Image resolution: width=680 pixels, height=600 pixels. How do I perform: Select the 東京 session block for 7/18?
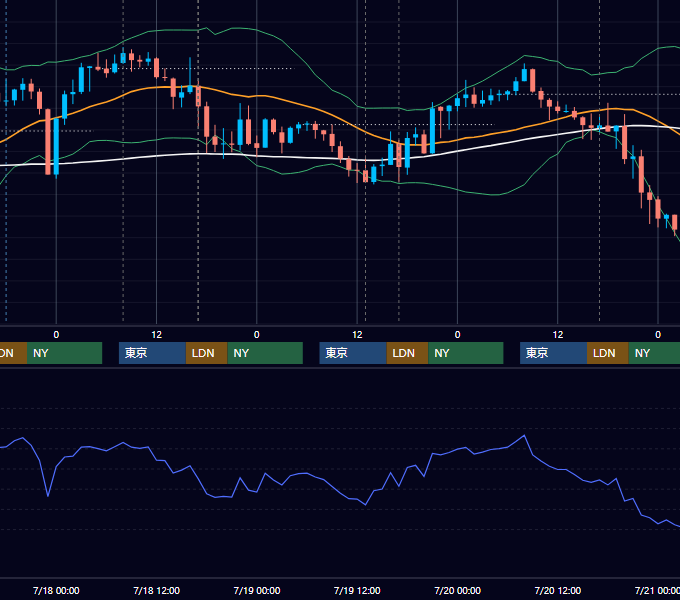(x=152, y=353)
